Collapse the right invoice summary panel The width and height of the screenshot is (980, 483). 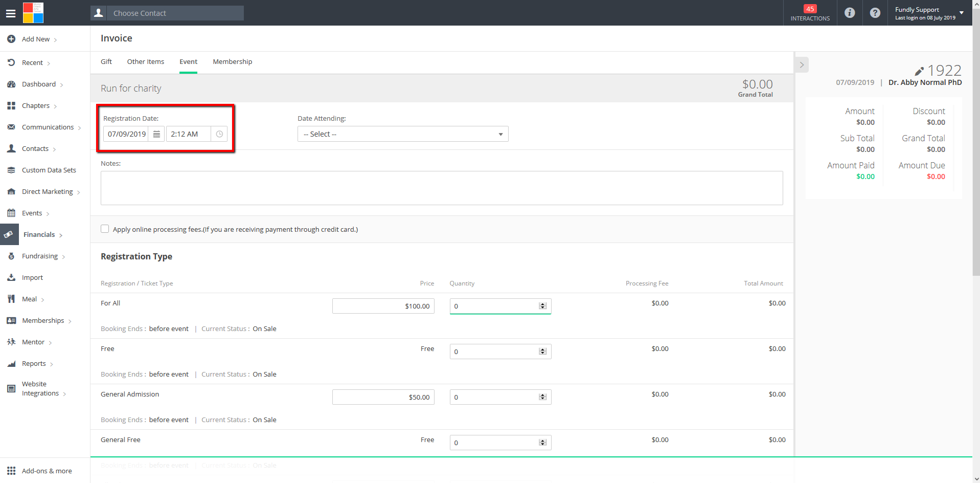click(x=802, y=64)
